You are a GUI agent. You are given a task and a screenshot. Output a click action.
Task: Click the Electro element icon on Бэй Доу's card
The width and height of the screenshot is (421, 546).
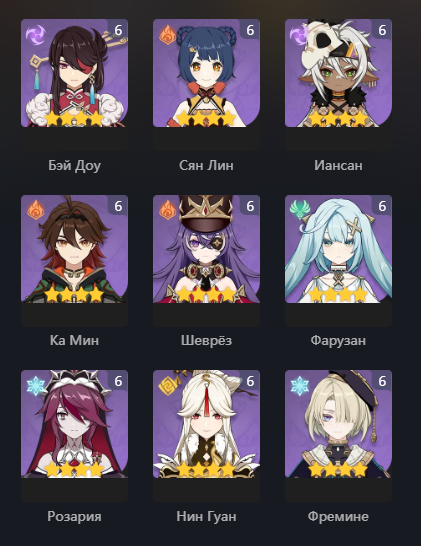point(36,35)
